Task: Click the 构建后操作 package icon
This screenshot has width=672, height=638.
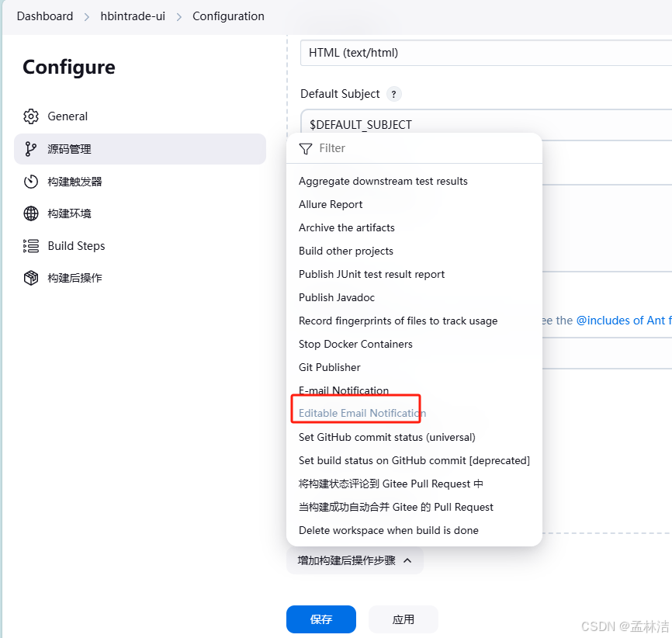Action: (x=31, y=278)
